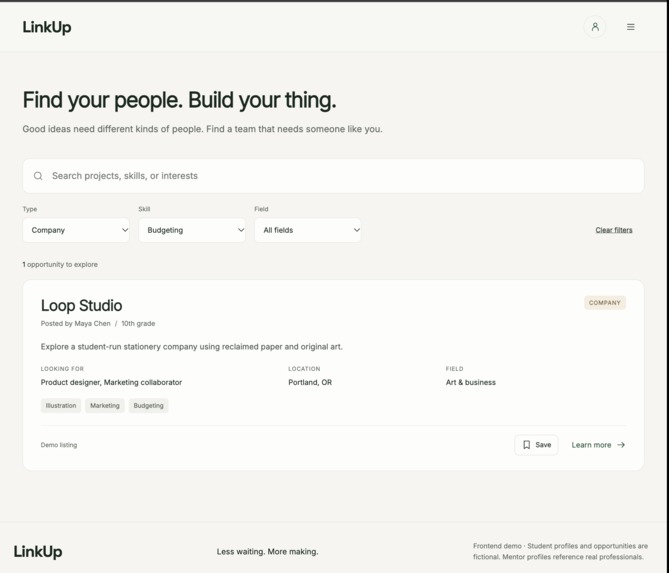
Task: Click the Art & business field text
Action: point(471,382)
